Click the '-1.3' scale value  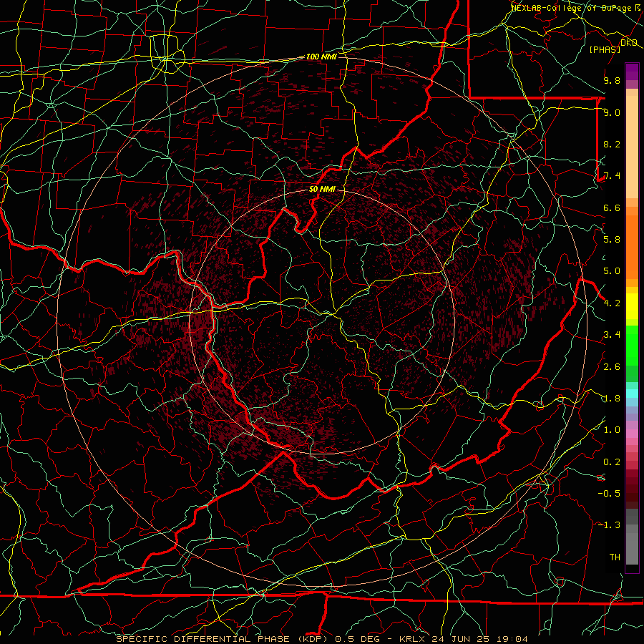609,525
